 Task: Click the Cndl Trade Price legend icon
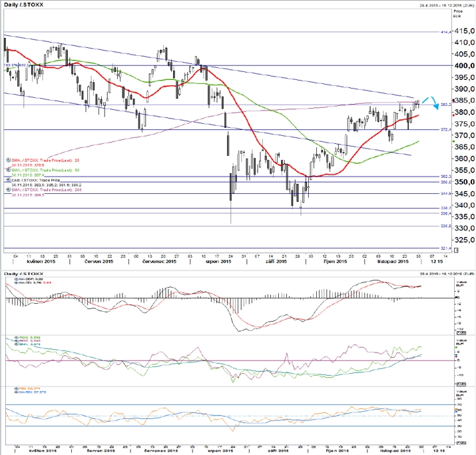tap(9, 180)
